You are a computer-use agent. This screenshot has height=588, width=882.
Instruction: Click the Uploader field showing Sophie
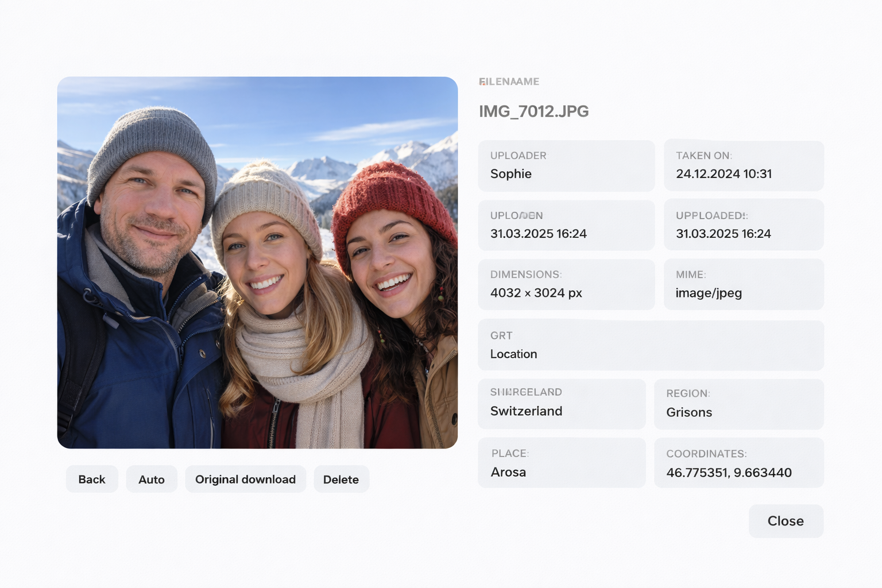566,166
